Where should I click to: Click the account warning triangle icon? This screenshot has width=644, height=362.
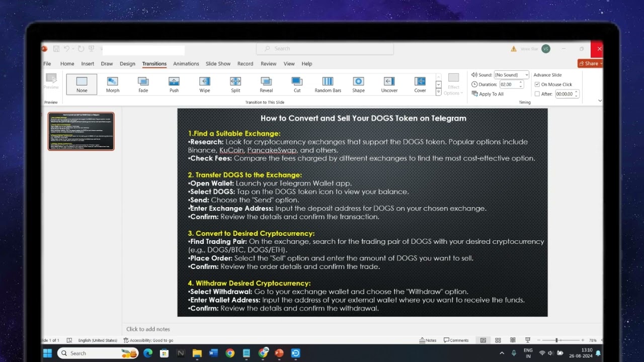(x=514, y=49)
